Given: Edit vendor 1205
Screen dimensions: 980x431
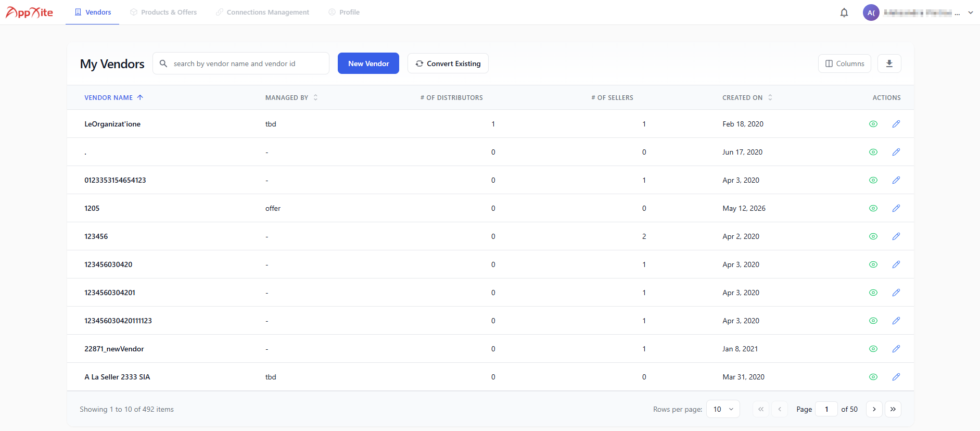Looking at the screenshot, I should [x=896, y=208].
